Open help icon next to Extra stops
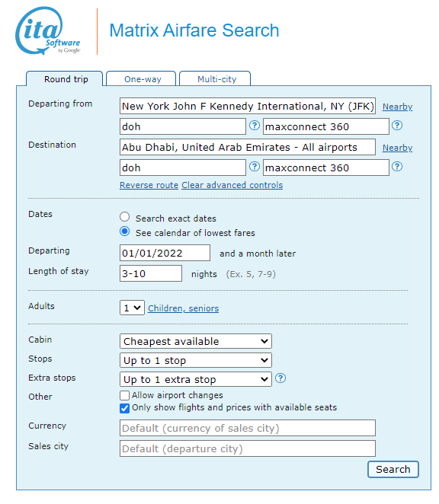This screenshot has height=504, width=439. tap(280, 378)
